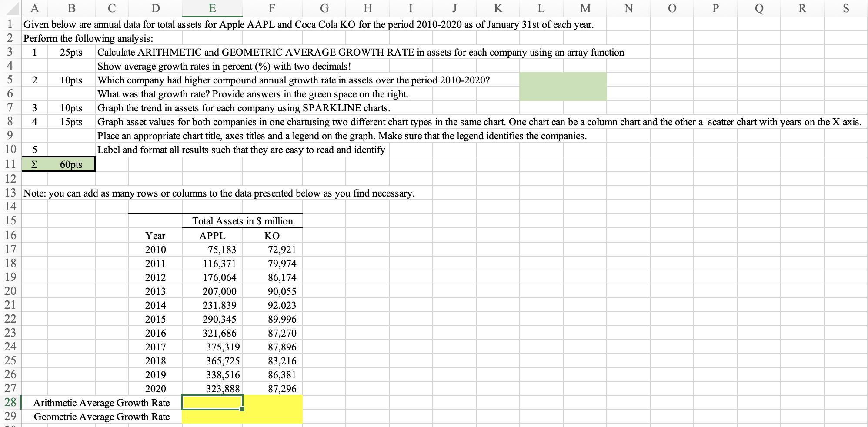Select the APPL value 176,064

(x=212, y=277)
